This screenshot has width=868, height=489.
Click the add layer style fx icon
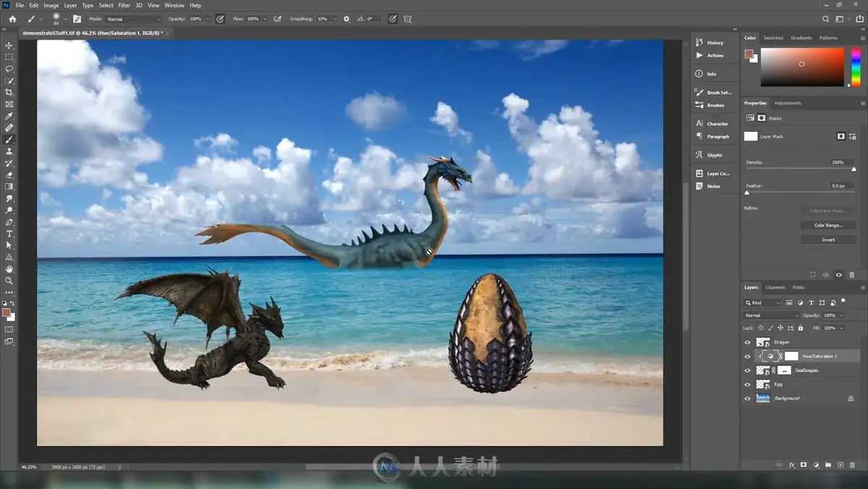click(x=792, y=464)
